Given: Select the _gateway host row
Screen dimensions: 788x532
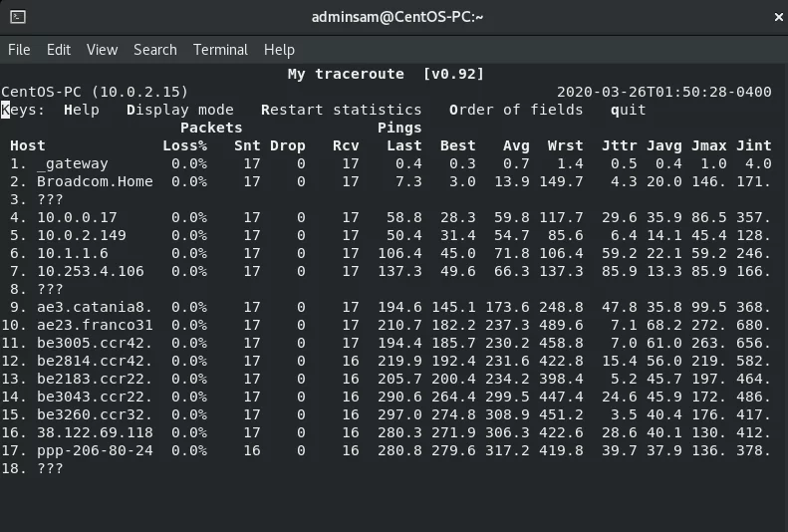Looking at the screenshot, I should 386,163.
